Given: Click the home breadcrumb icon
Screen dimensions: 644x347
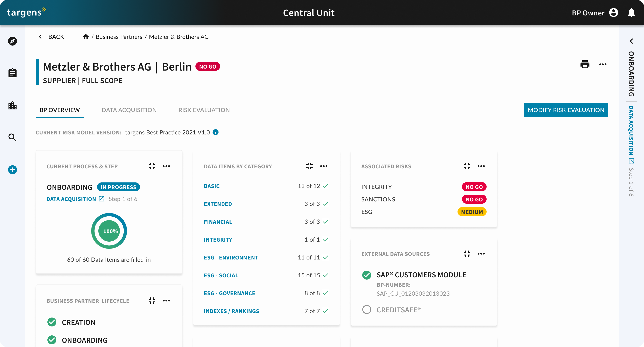Looking at the screenshot, I should click(86, 37).
